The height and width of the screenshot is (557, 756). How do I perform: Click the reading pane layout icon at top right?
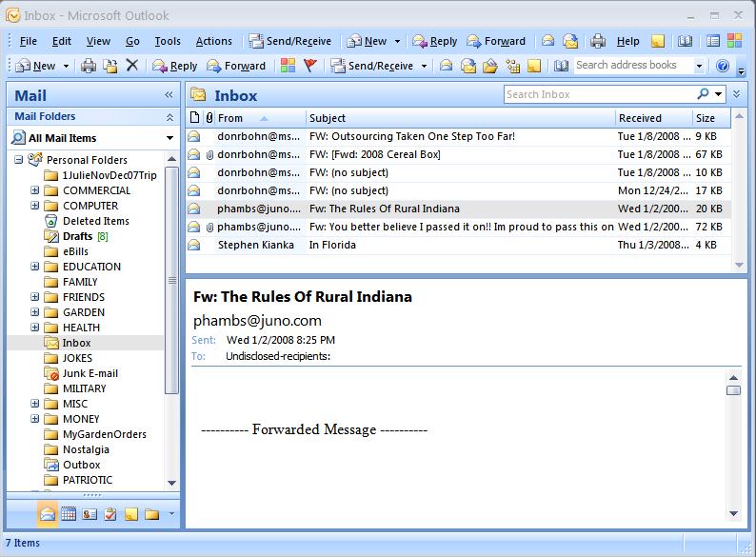(x=713, y=41)
